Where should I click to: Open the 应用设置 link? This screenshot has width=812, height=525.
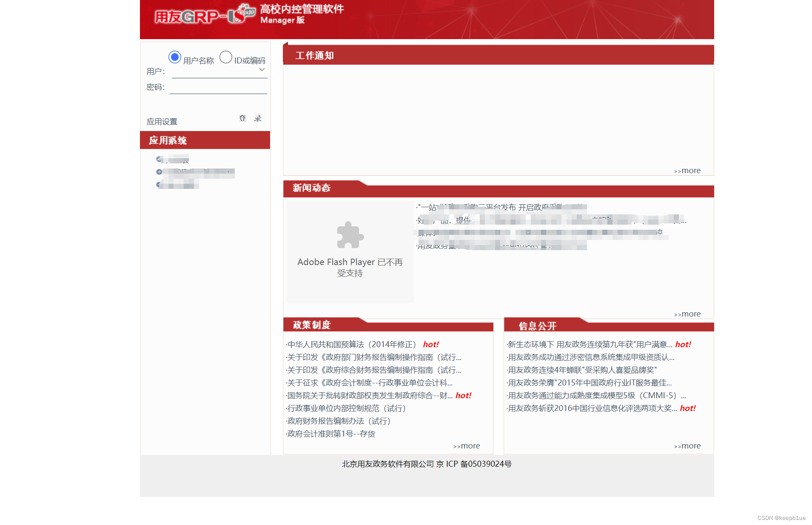(162, 122)
